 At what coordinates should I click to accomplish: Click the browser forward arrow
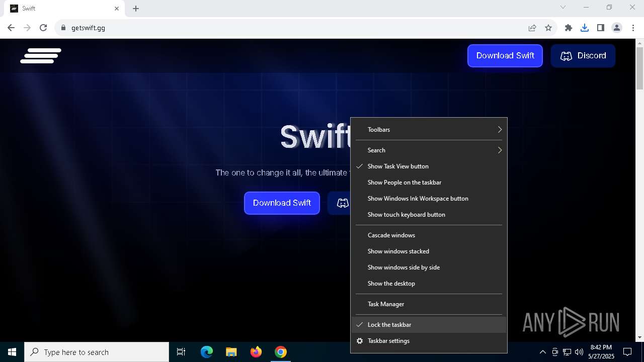point(27,28)
